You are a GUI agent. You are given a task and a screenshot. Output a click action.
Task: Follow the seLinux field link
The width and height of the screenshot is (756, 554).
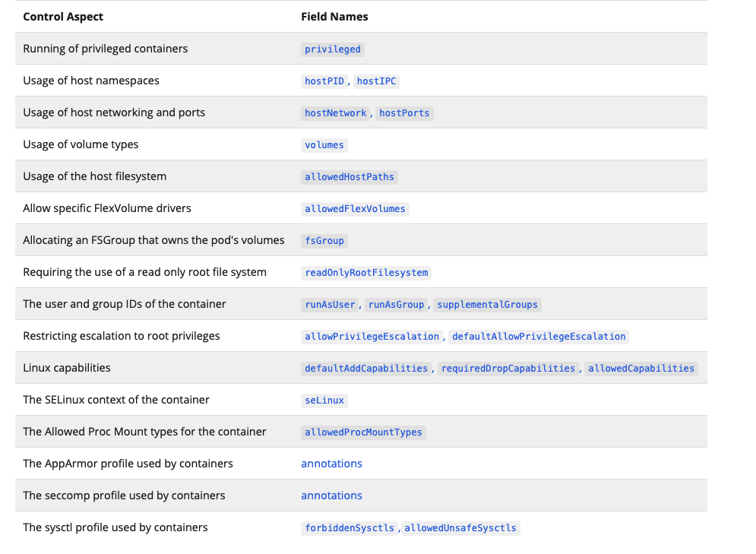[324, 400]
